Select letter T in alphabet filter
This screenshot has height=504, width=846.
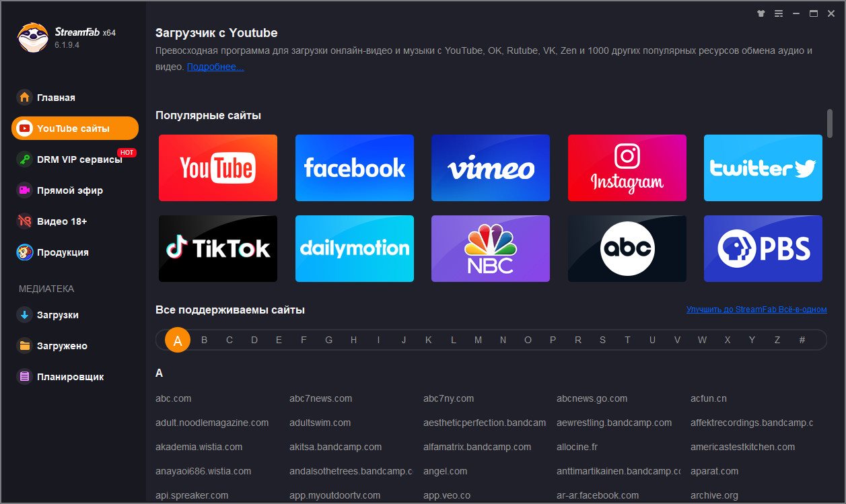(x=627, y=340)
